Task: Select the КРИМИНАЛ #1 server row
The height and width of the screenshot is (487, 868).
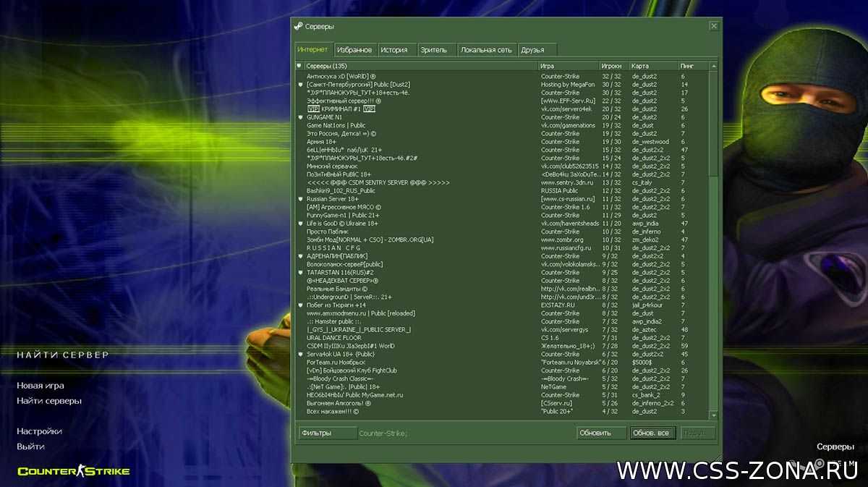Action: coord(503,109)
